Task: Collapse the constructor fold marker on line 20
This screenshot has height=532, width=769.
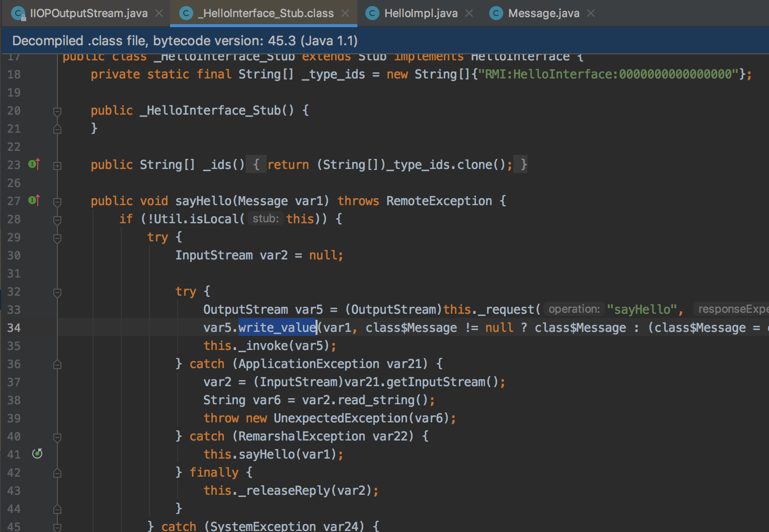Action: tap(57, 111)
